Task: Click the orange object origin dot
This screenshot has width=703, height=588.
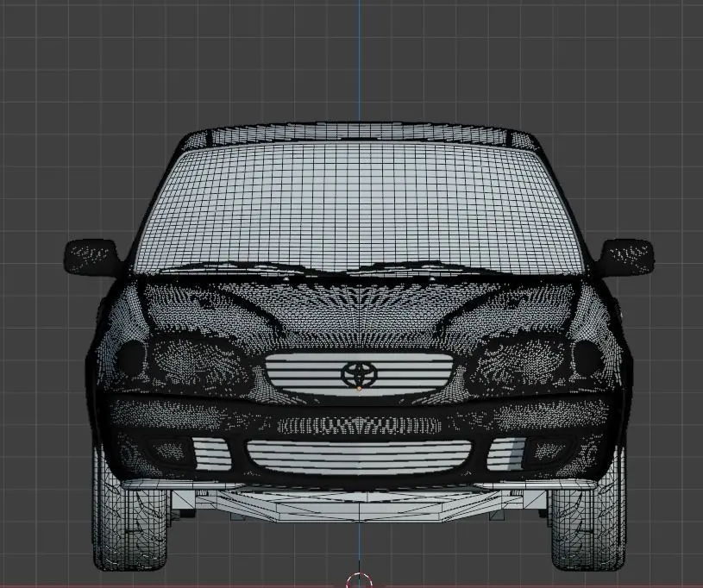Action: point(359,389)
